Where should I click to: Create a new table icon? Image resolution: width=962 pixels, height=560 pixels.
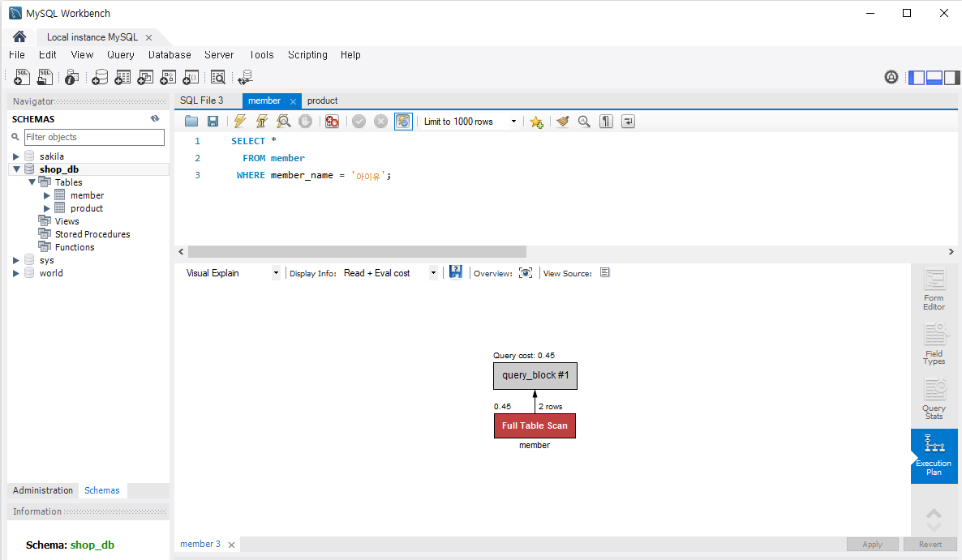point(122,77)
